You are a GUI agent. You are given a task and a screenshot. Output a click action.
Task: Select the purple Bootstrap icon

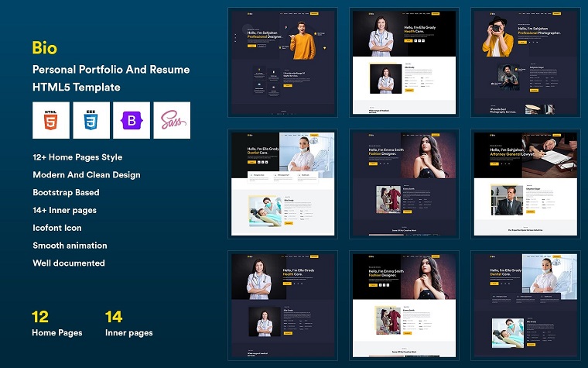[x=132, y=120]
